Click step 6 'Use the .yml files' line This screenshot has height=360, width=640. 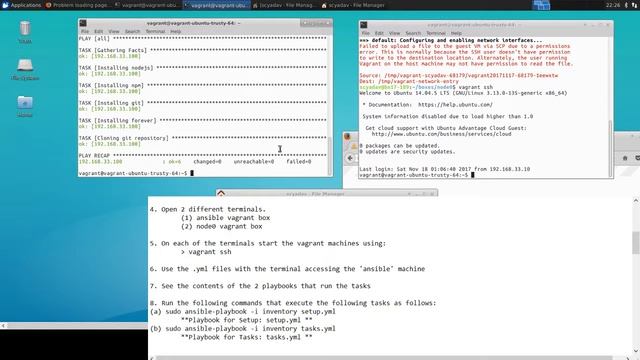click(287, 269)
